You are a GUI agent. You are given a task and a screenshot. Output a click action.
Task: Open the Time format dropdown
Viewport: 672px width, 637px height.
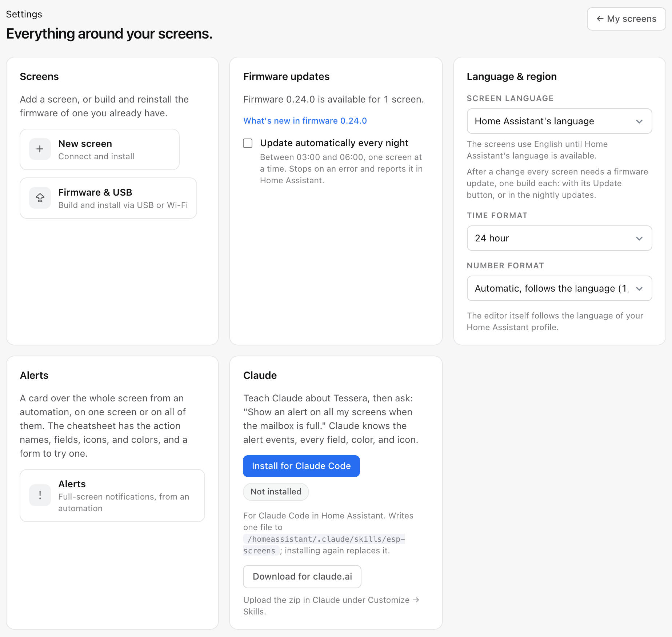(559, 238)
